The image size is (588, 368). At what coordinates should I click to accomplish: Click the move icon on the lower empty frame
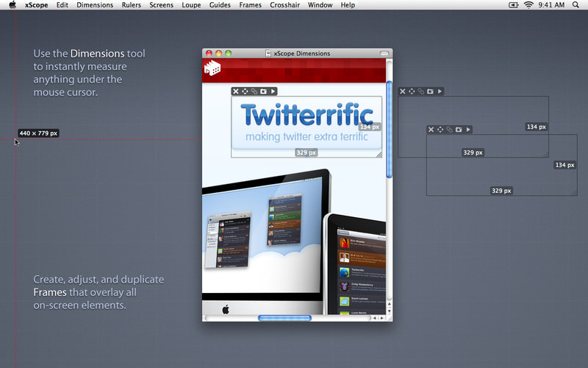click(x=440, y=130)
